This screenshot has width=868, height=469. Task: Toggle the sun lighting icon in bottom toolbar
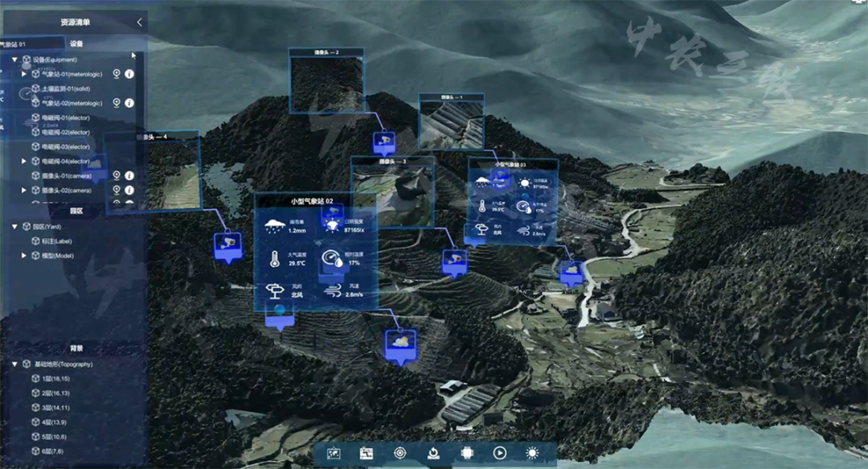pyautogui.click(x=533, y=454)
